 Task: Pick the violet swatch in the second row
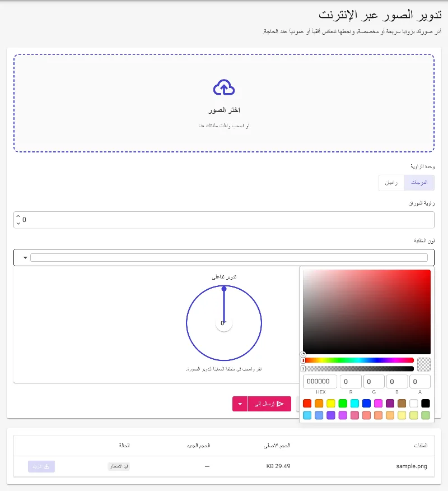coord(331,415)
